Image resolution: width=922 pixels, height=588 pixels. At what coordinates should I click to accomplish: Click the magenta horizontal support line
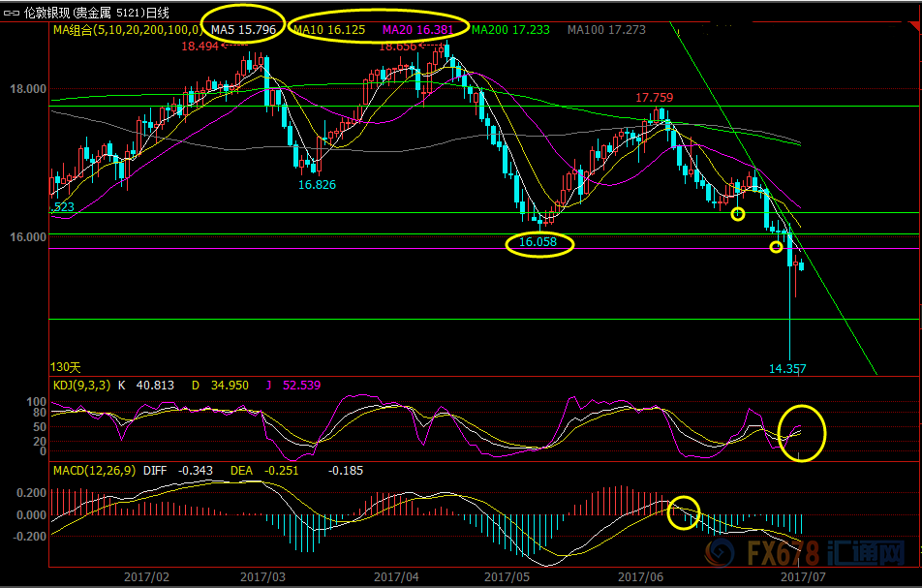tap(387, 249)
